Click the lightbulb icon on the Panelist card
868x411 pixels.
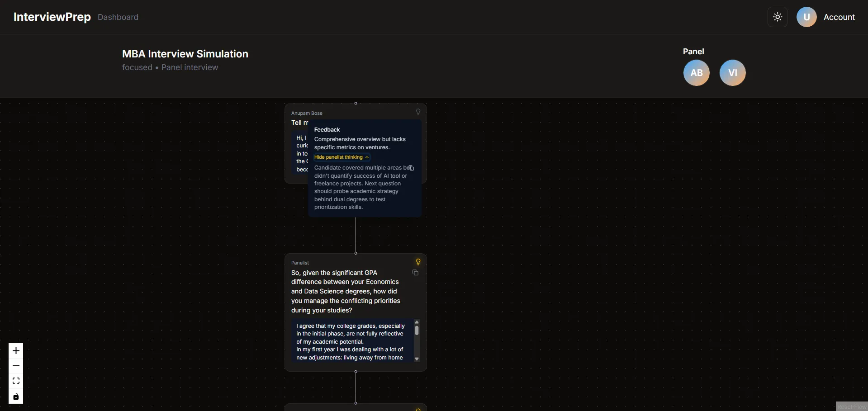418,261
